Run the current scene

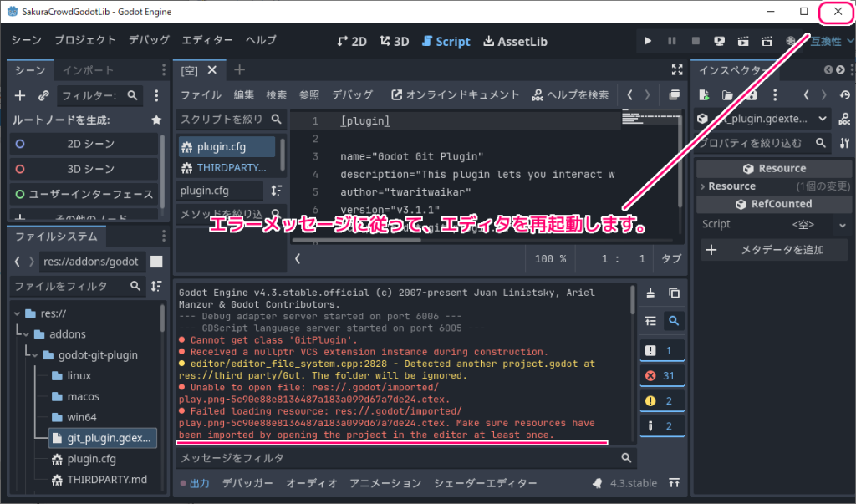719,39
